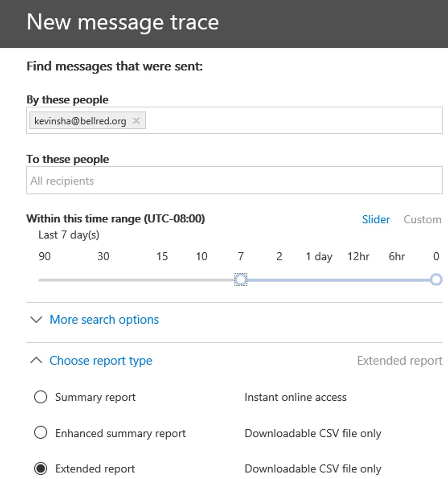Screen dimensions: 448x479
Task: Click the 7-day slider start handle
Action: point(241,280)
